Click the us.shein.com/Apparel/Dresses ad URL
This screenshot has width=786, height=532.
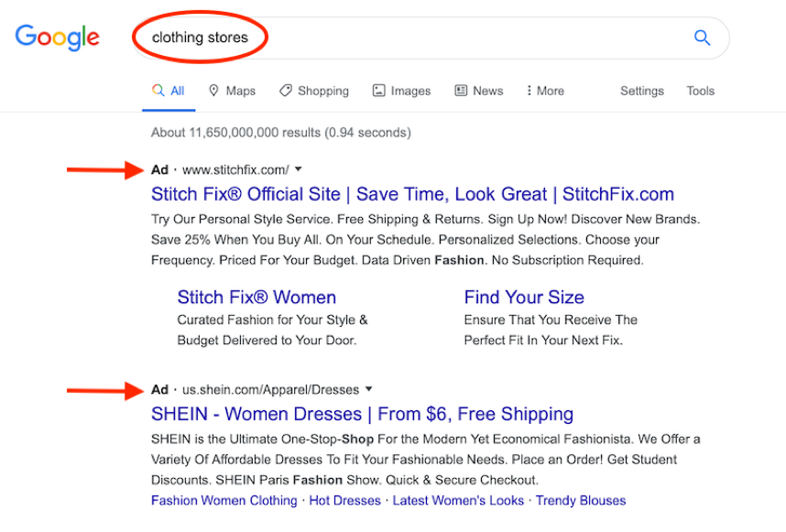click(x=270, y=390)
